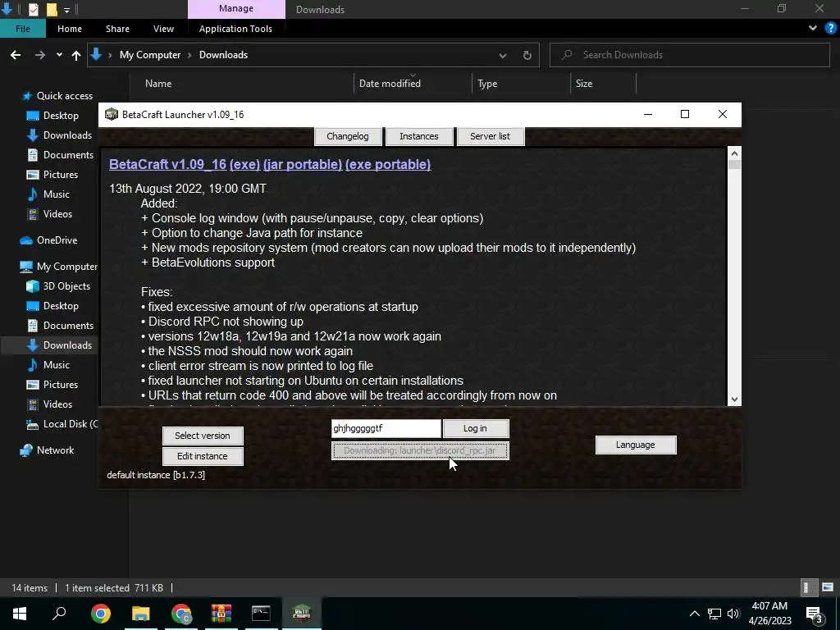Go forward in File Explorer
The height and width of the screenshot is (630, 840).
[40, 55]
